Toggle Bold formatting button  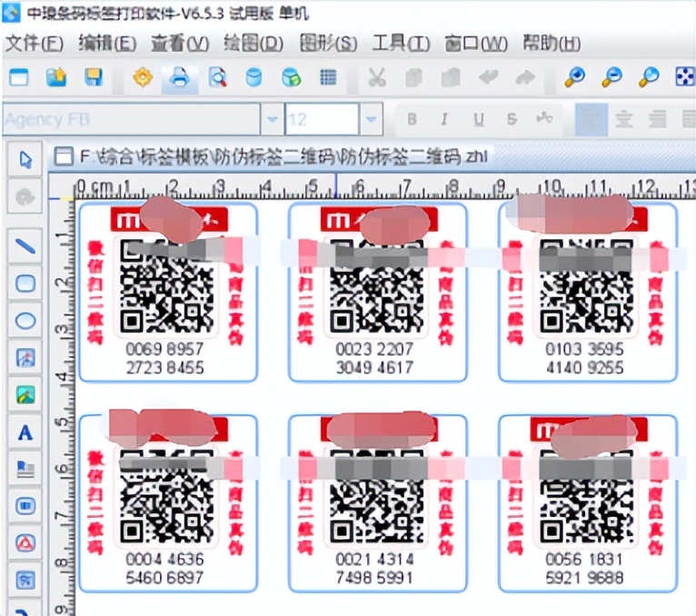pyautogui.click(x=412, y=119)
